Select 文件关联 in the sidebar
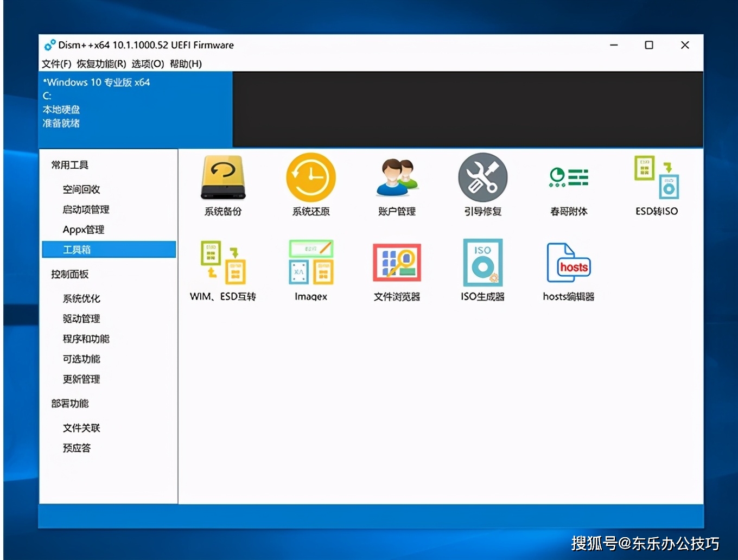 tap(81, 428)
